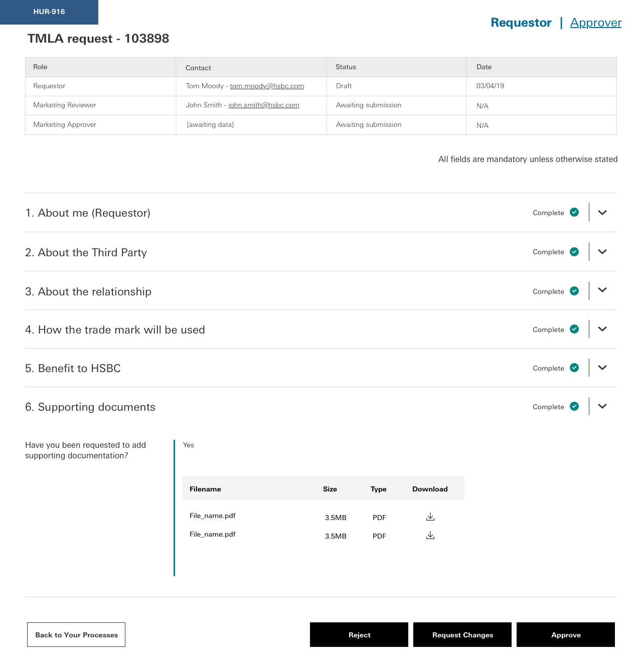
Task: Click the Request Changes button
Action: 462,635
